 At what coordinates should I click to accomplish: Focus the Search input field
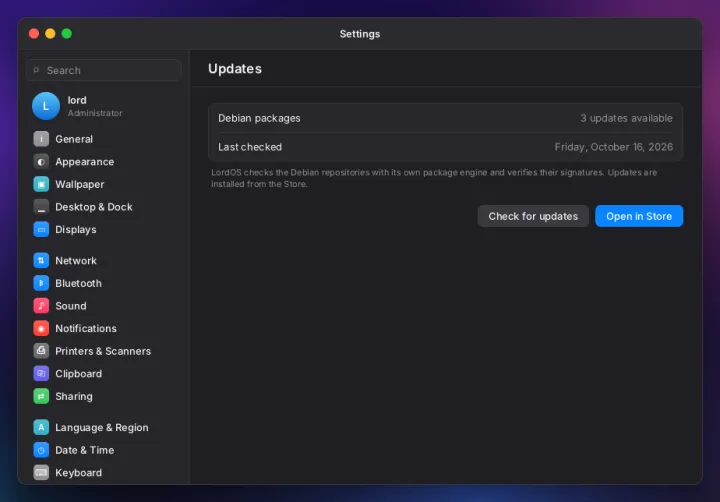104,70
